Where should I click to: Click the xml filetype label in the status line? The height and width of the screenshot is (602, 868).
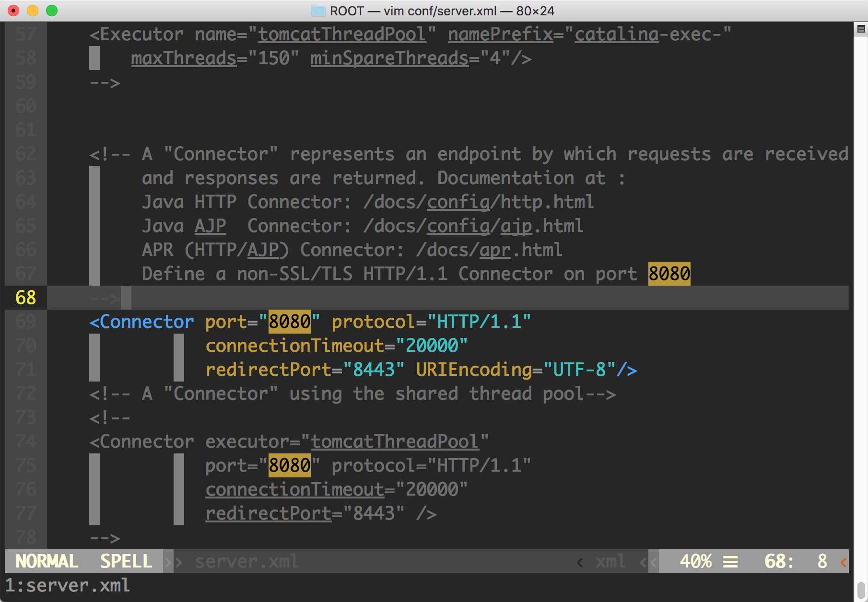click(x=610, y=561)
